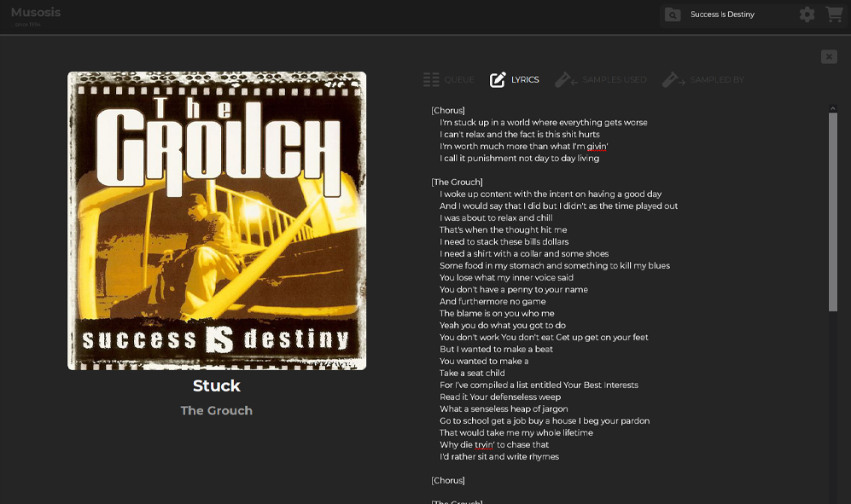Close the song details panel
The height and width of the screenshot is (504, 851).
coord(829,56)
